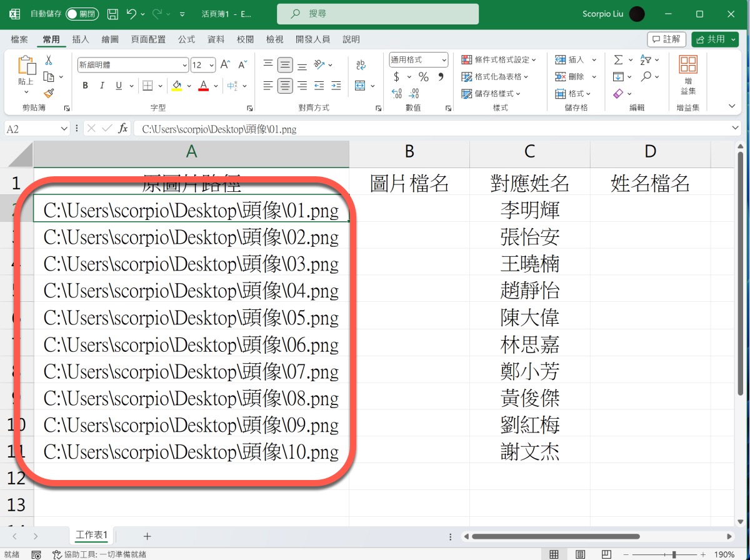Click the Clear eraser icon
Screen dimensions: 750x560
pyautogui.click(x=618, y=93)
